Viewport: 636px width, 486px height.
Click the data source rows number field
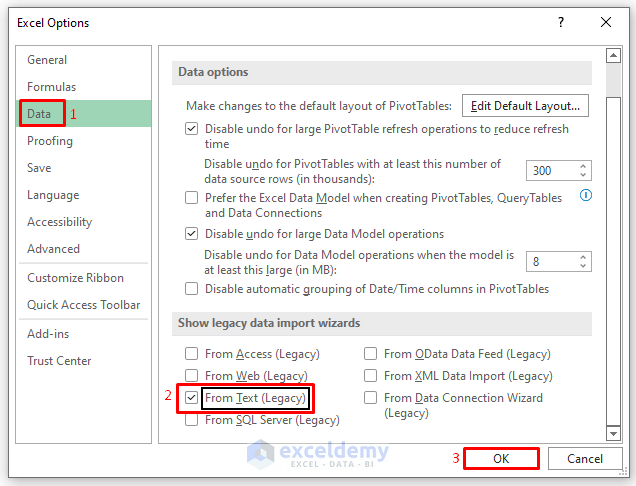pos(550,170)
